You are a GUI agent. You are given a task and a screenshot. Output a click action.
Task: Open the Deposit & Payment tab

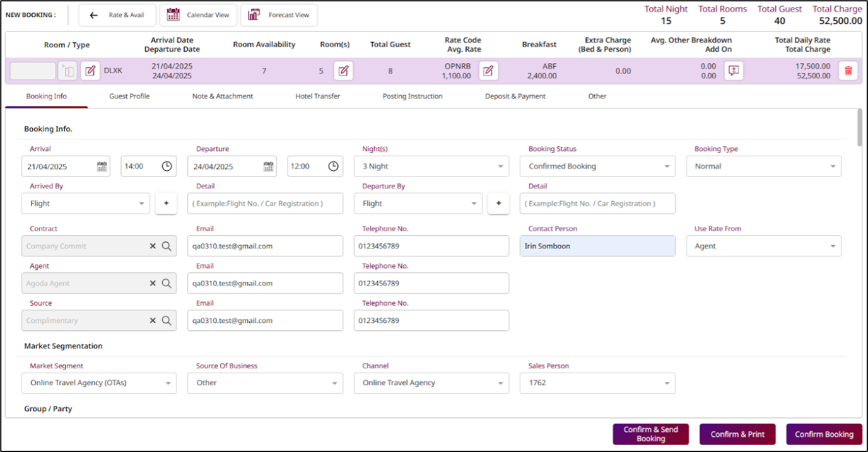click(x=515, y=96)
